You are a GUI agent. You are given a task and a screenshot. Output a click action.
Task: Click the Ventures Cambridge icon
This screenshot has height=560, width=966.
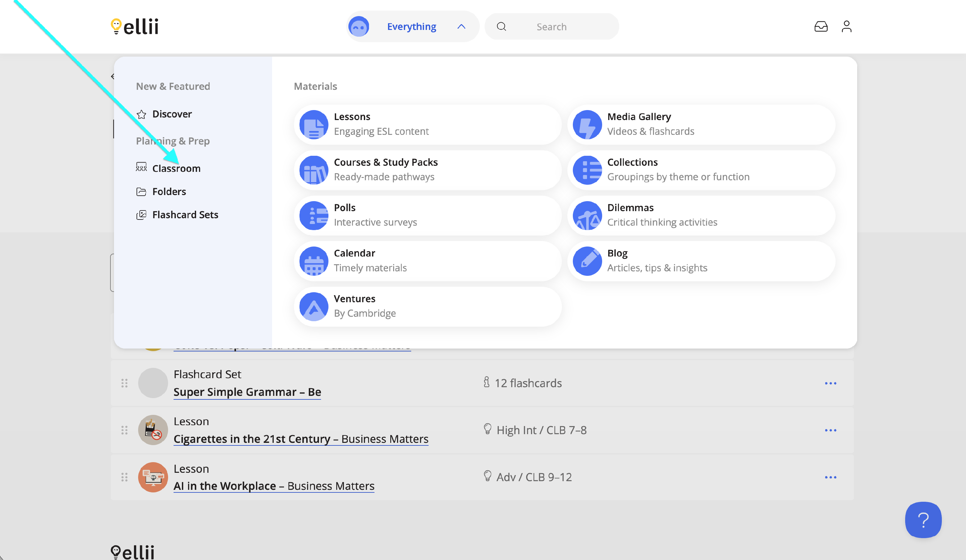coord(314,306)
